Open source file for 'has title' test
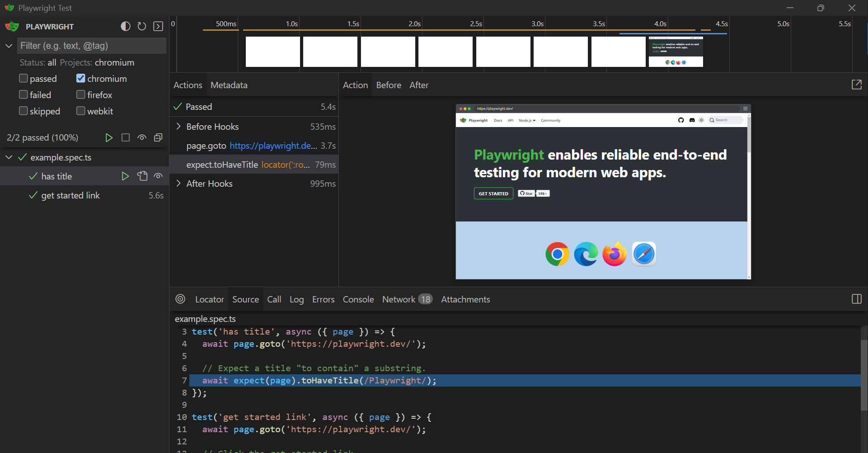868x453 pixels. [142, 176]
